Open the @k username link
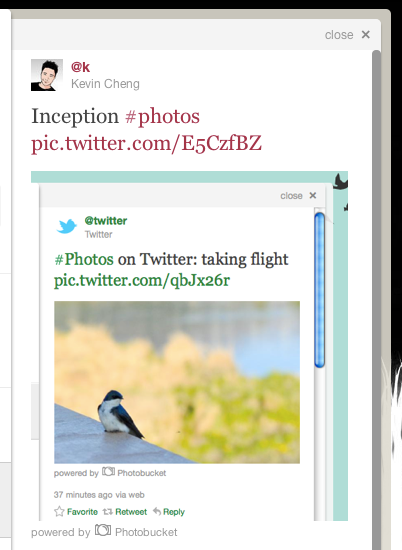Viewport: 402px width, 550px height. tap(80, 67)
